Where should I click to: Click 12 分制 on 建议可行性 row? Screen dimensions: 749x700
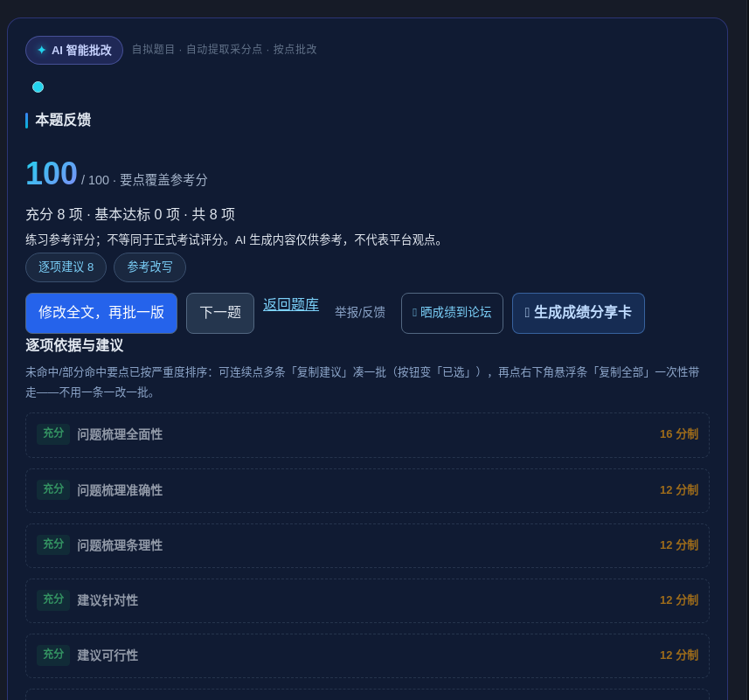point(679,655)
